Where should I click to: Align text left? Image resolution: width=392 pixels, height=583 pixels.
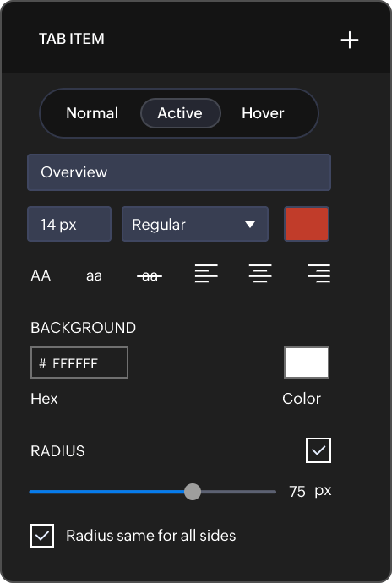tap(206, 274)
